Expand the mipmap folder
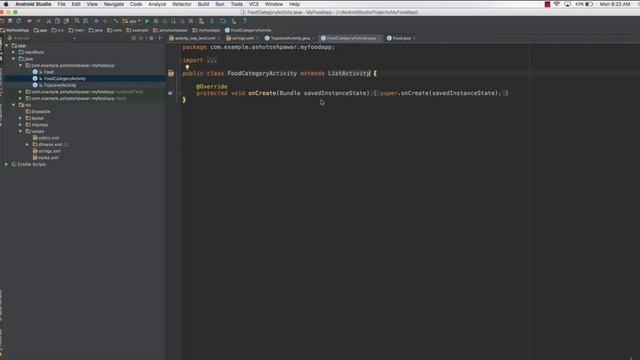This screenshot has height=360, width=640. [x=20, y=124]
